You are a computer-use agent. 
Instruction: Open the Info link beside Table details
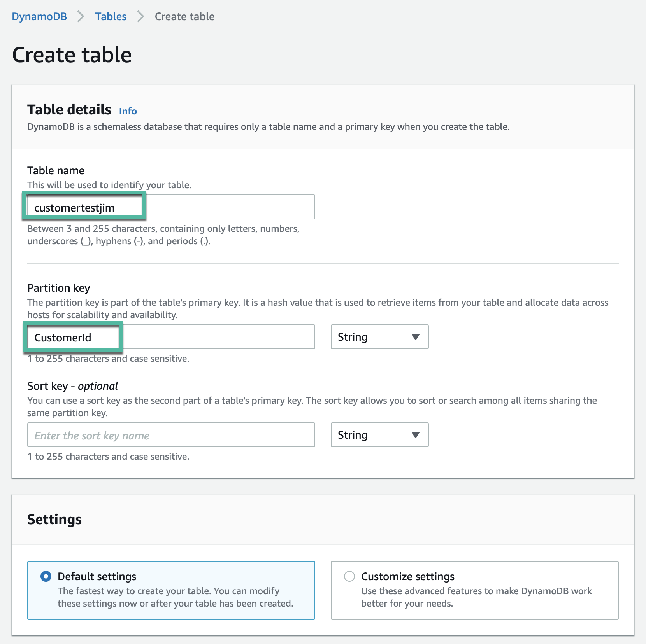pos(128,111)
